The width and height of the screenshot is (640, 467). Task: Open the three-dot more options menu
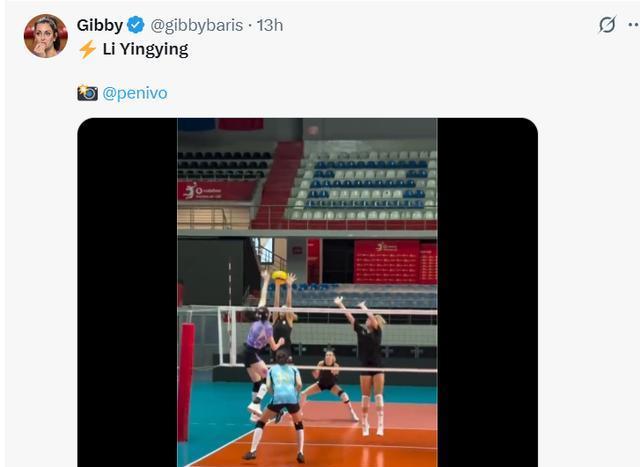coord(634,25)
